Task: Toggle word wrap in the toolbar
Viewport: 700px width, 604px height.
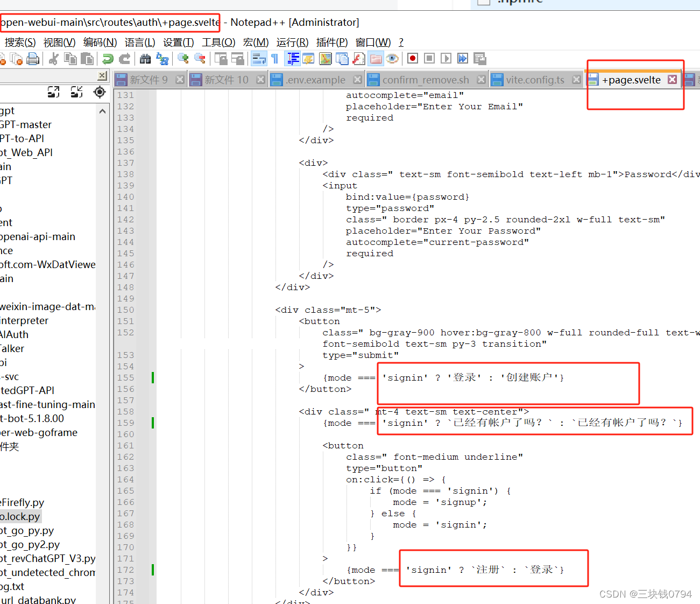Action: click(x=259, y=59)
